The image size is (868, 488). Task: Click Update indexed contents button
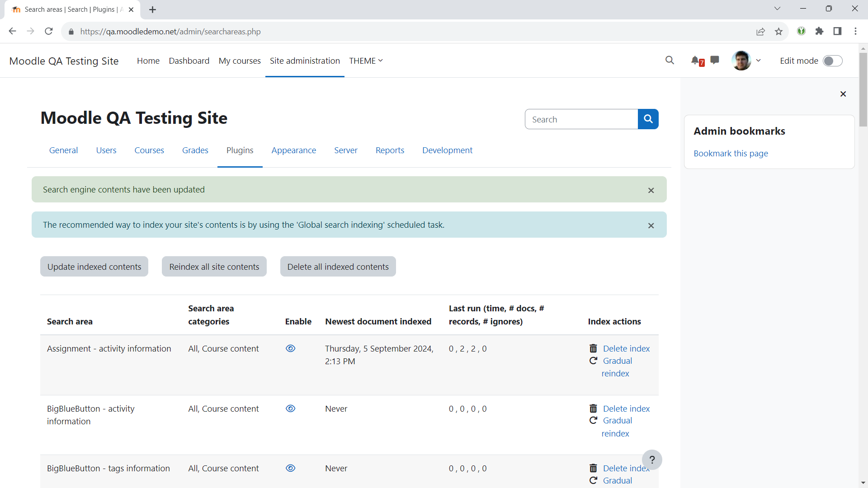point(94,267)
